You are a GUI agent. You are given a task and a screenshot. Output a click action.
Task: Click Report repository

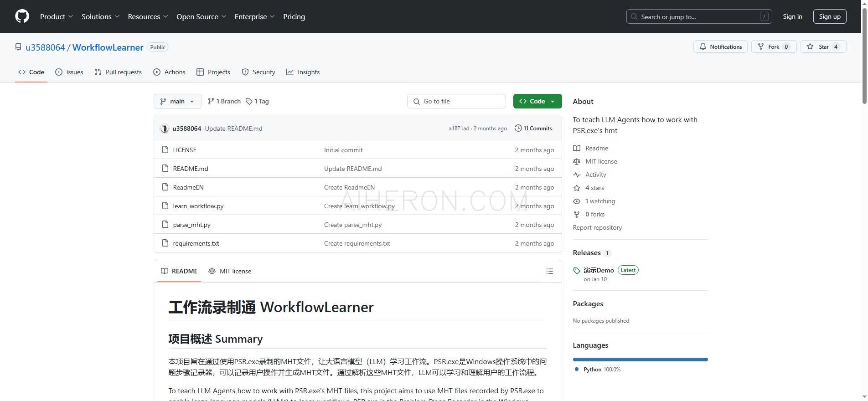(597, 227)
